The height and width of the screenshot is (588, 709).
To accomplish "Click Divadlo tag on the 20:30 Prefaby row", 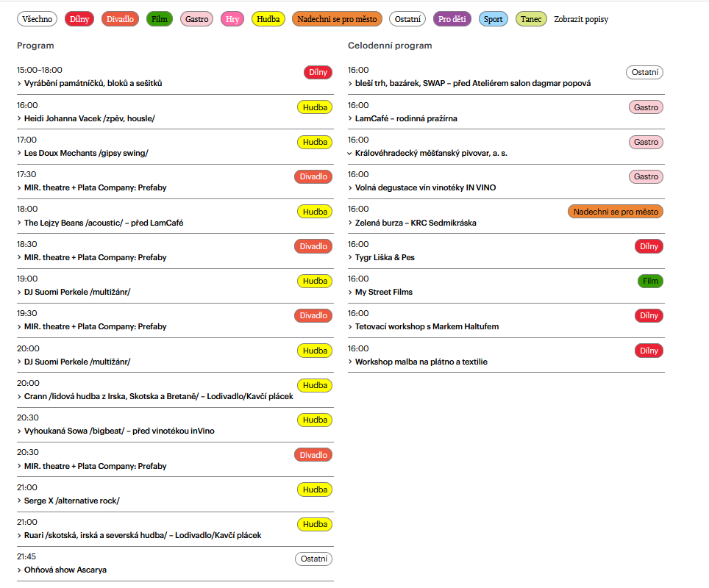I will (x=313, y=455).
